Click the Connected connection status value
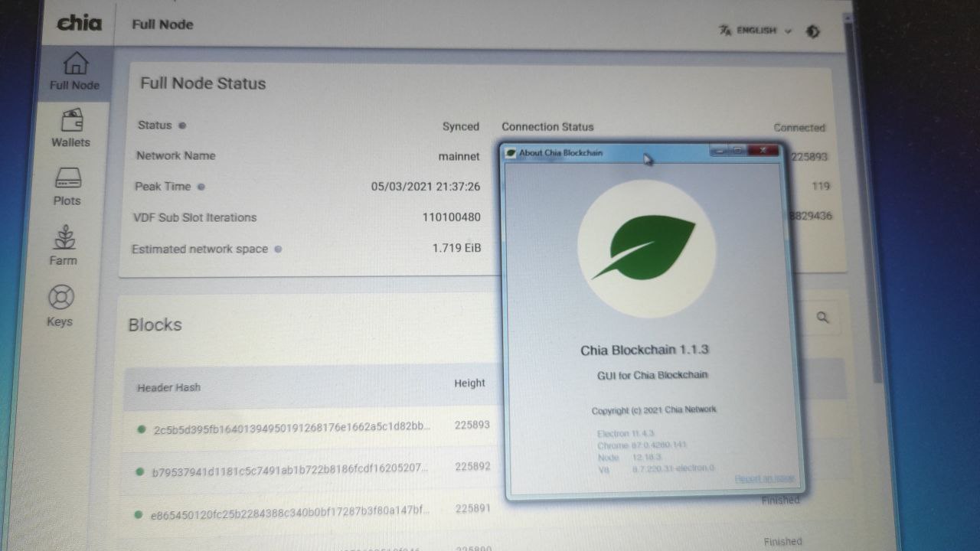This screenshot has height=551, width=980. click(799, 128)
